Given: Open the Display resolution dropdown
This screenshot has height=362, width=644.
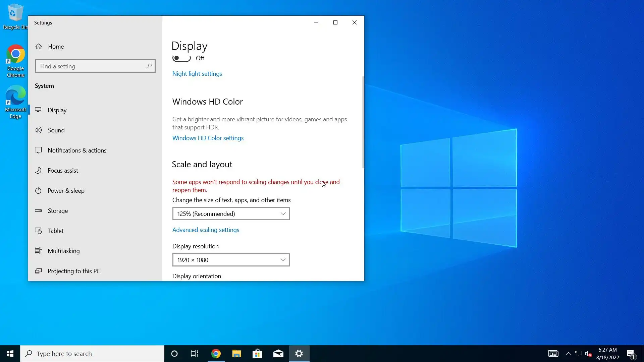Looking at the screenshot, I should 231,260.
